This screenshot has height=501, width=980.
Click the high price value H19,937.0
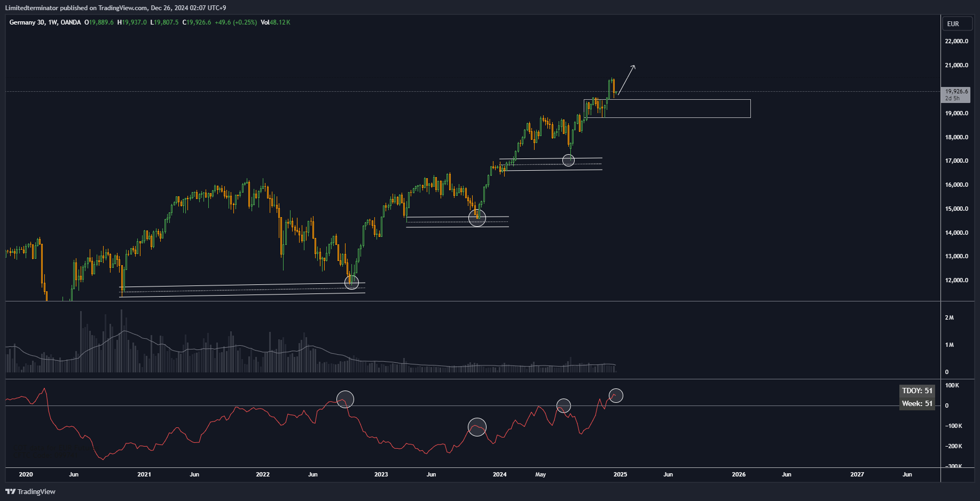point(132,22)
